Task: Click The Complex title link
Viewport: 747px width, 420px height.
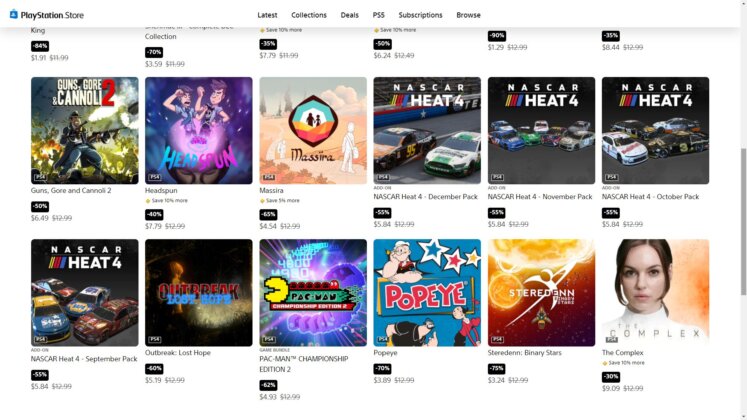Action: (x=622, y=353)
